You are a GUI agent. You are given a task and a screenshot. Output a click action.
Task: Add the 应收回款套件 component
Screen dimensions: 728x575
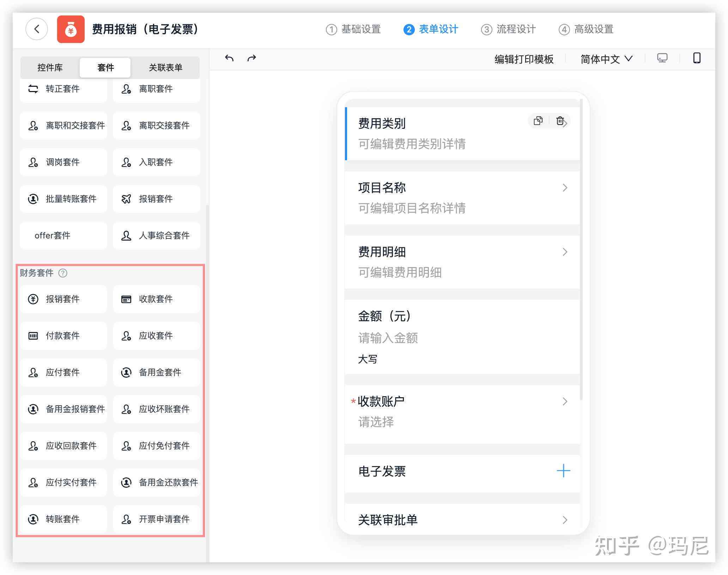63,446
